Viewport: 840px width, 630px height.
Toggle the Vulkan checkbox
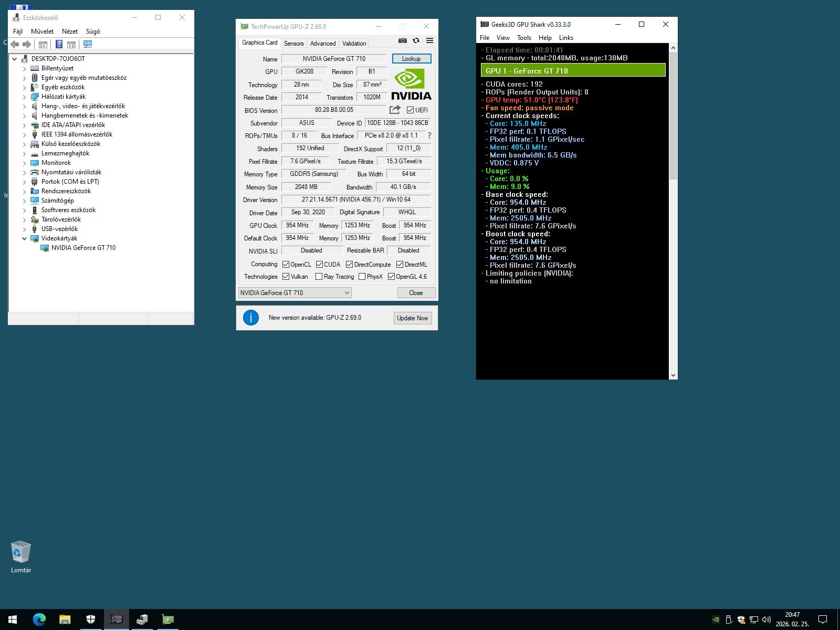[x=286, y=277]
